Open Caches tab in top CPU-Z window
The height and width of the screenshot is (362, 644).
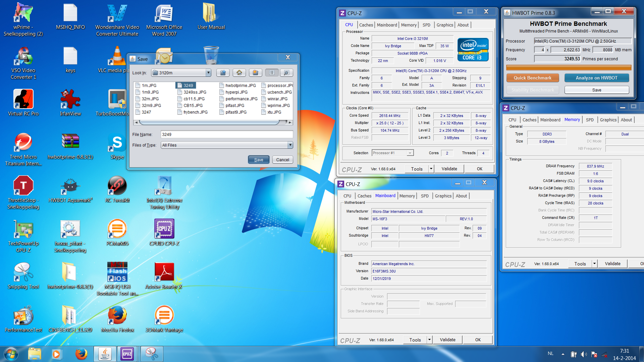(366, 25)
